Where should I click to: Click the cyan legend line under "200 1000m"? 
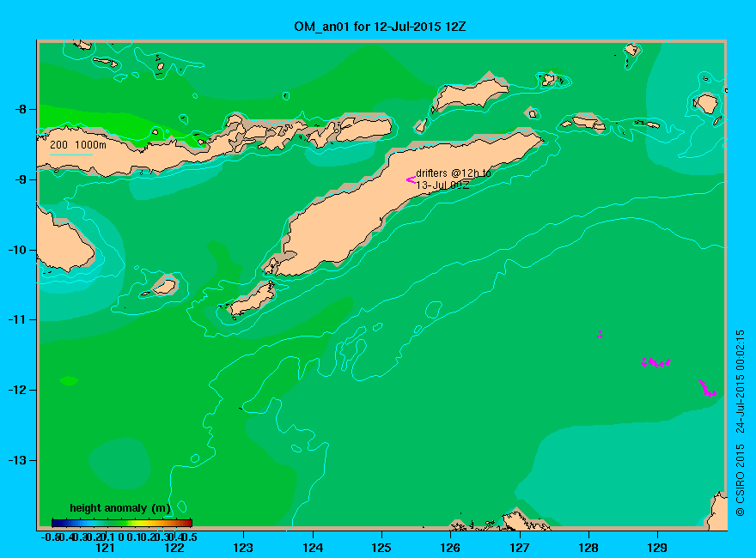tap(70, 155)
